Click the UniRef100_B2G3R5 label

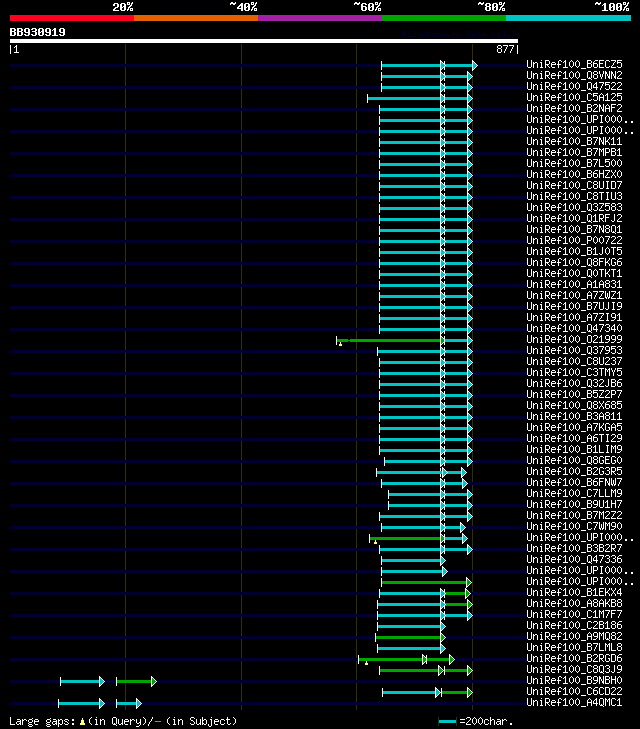574,471
